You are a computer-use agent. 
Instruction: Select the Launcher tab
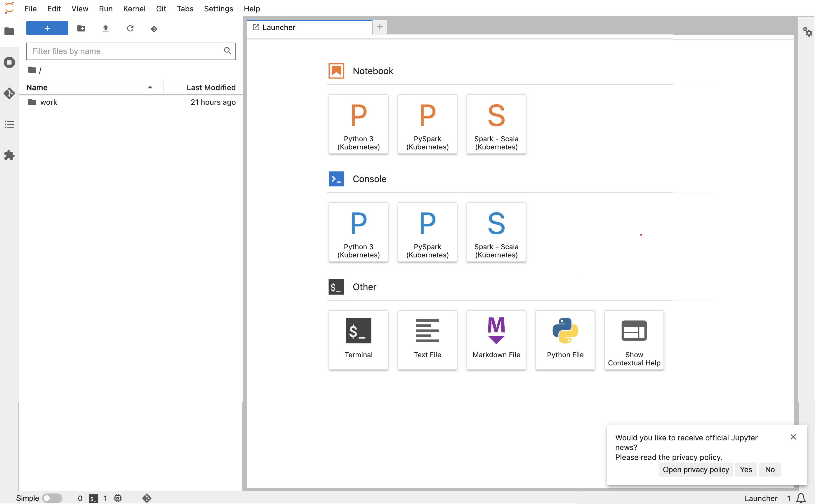[x=310, y=27]
